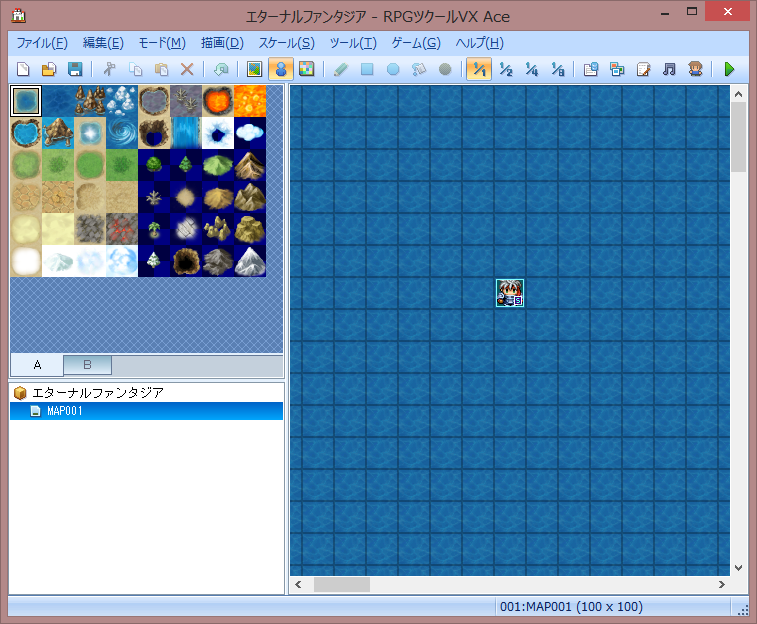Open the 編集(E) menu
This screenshot has height=624, width=757.
pyautogui.click(x=103, y=43)
